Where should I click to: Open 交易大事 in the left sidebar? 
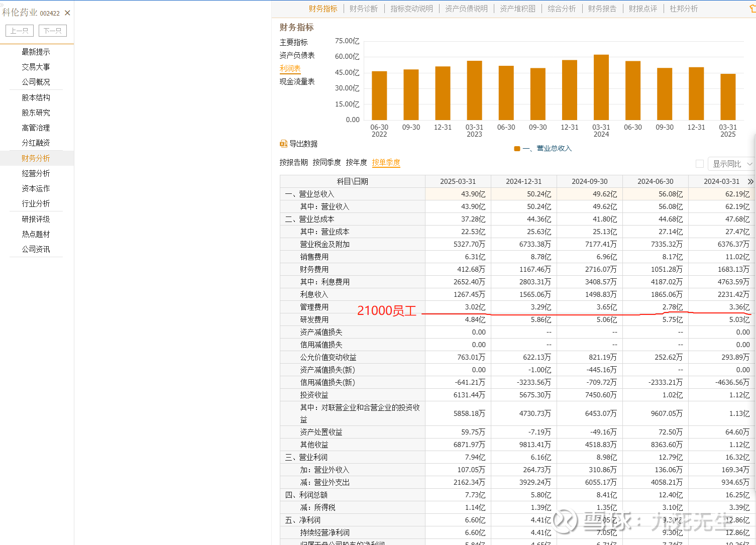coord(36,67)
